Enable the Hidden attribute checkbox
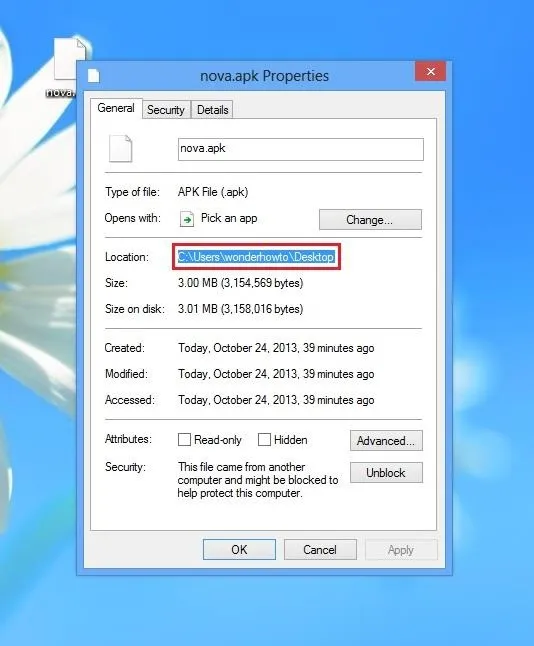 [264, 440]
